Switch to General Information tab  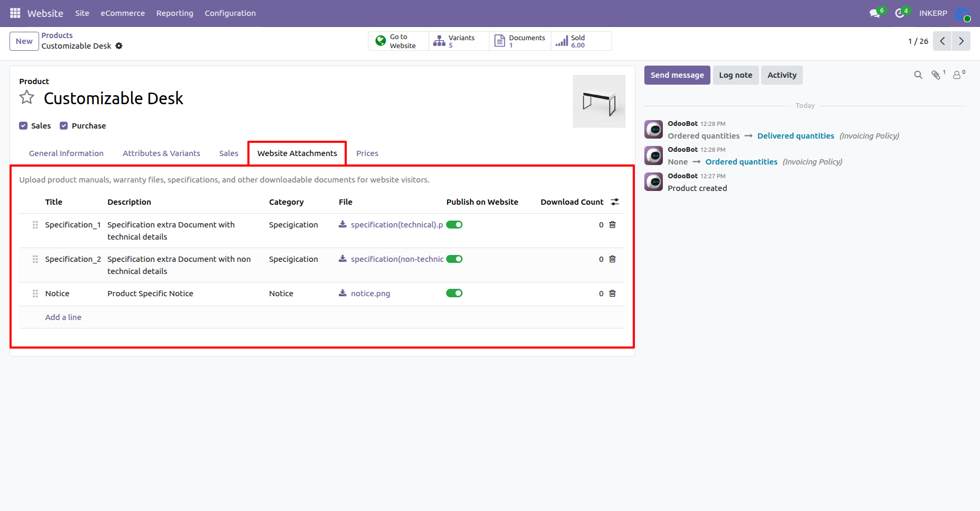coord(67,153)
